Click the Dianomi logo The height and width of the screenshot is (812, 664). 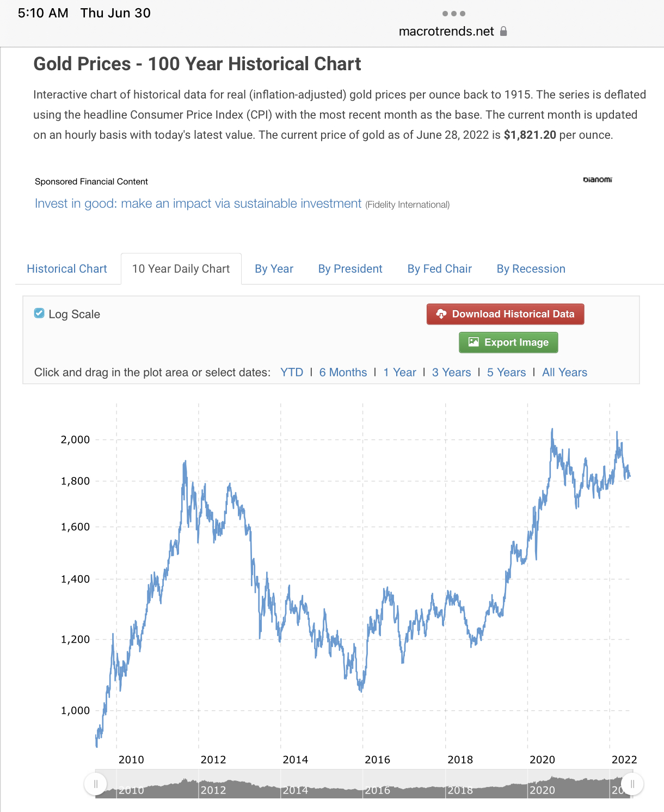(597, 180)
